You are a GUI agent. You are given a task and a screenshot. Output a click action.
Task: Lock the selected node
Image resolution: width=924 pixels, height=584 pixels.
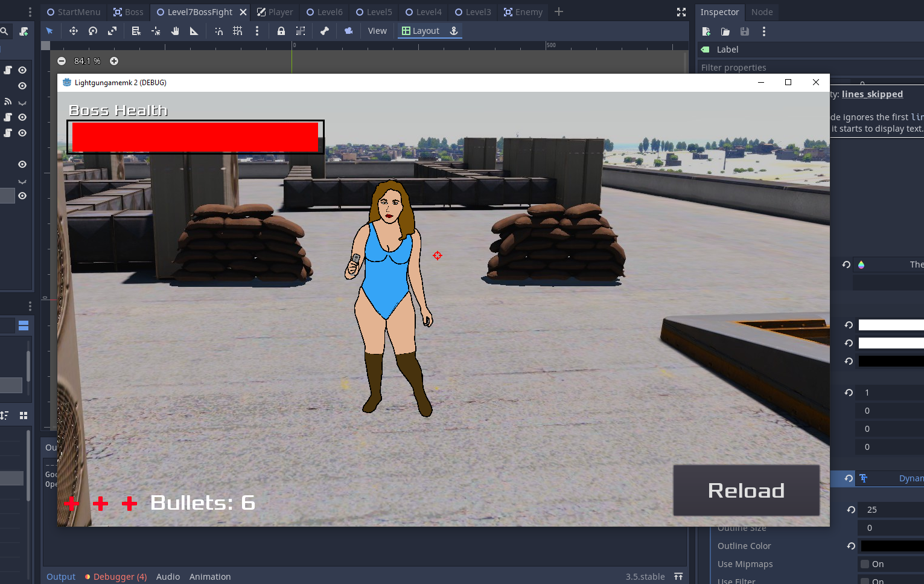[x=281, y=31]
